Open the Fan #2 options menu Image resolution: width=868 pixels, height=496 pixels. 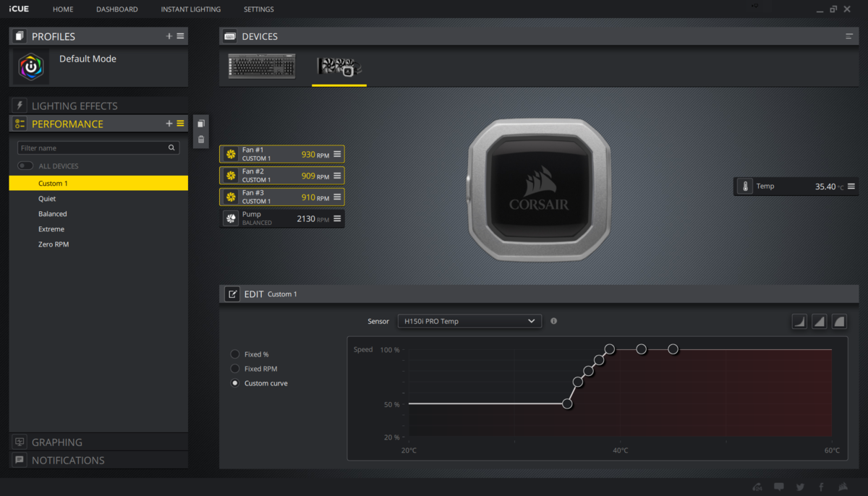pyautogui.click(x=337, y=176)
